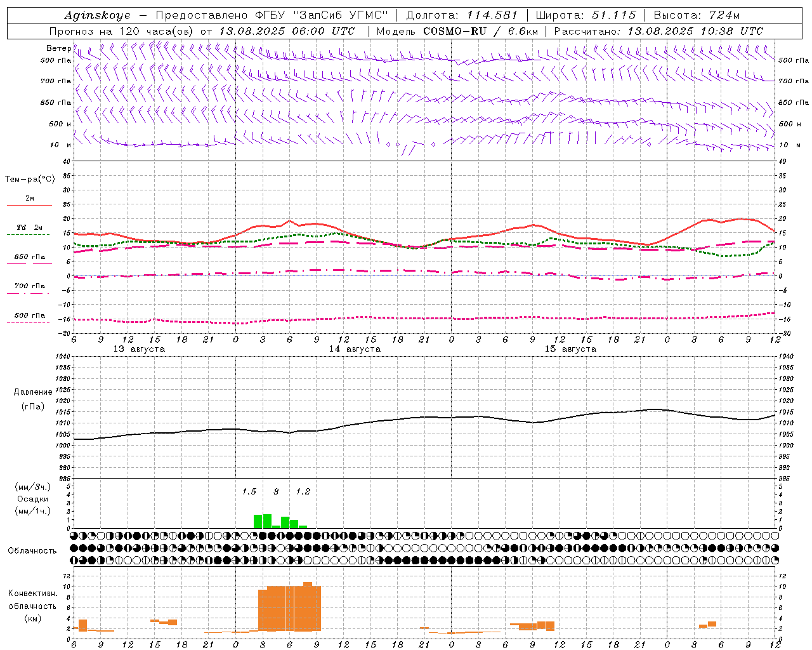812x650 pixels.
Task: Click the 10 м wind level label on left
Action: coord(60,145)
